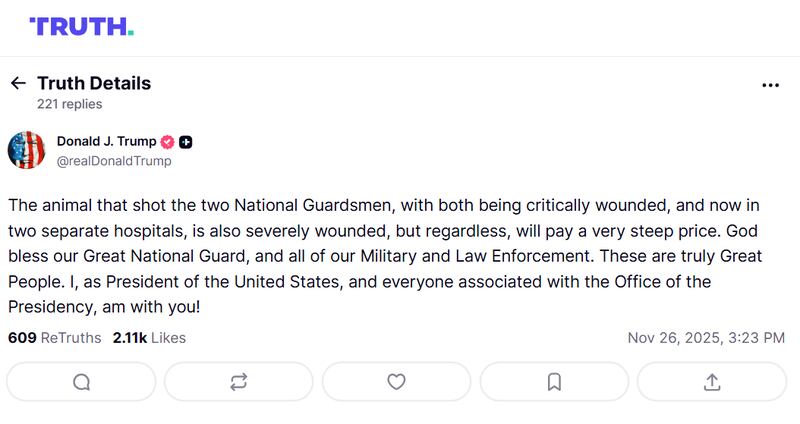Go back using the arrow icon

17,83
